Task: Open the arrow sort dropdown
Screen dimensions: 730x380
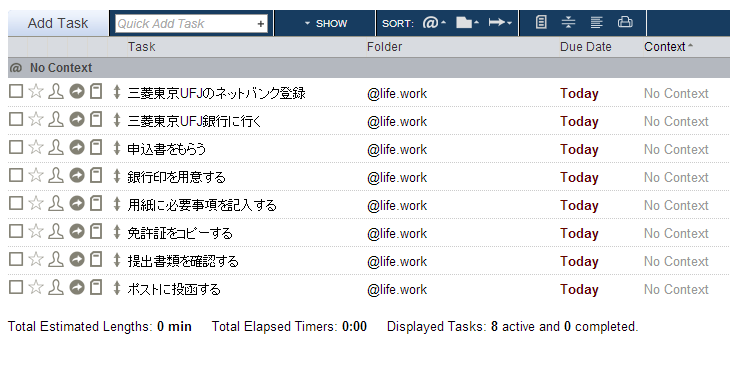Action: 500,22
